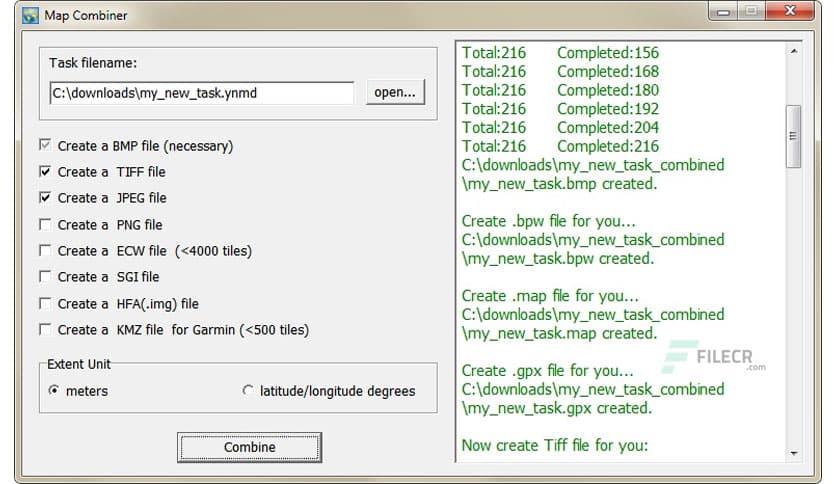Click 'Create .bpw file for you...' line
The width and height of the screenshot is (836, 484).
549,221
